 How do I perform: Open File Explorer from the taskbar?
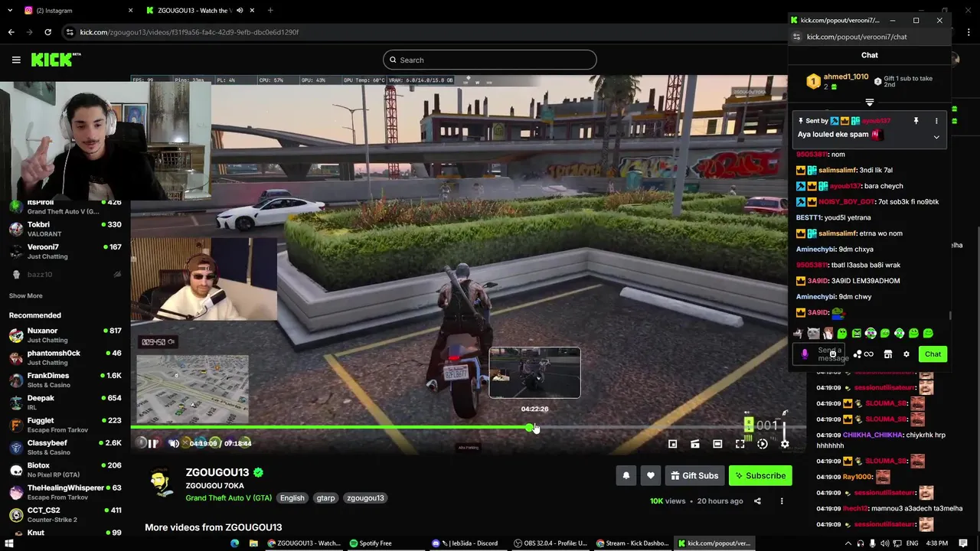coord(253,543)
